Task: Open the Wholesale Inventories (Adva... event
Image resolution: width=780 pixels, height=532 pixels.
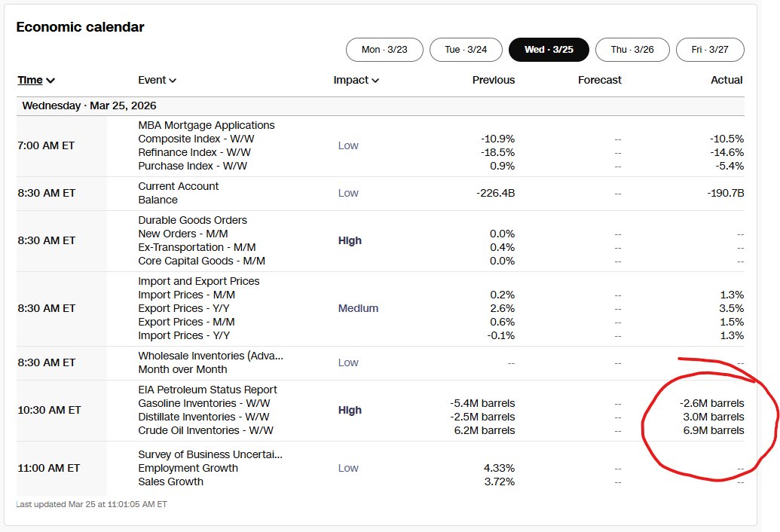Action: click(210, 356)
